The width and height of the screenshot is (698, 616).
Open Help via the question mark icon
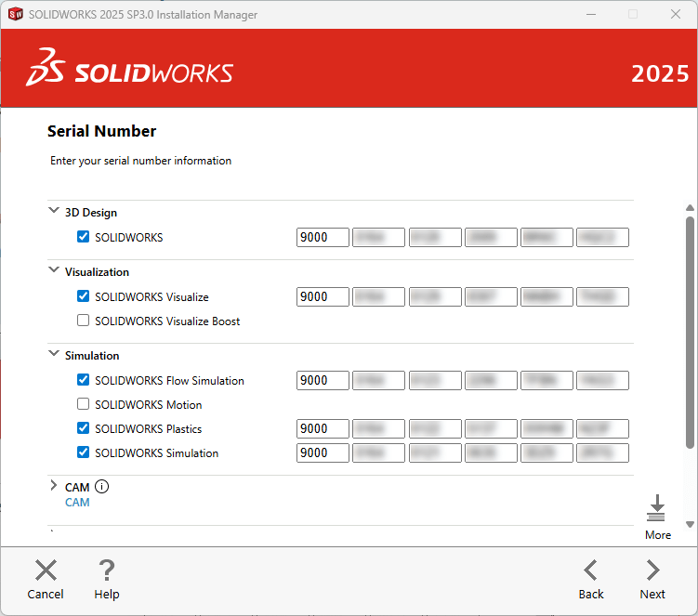[x=106, y=570]
